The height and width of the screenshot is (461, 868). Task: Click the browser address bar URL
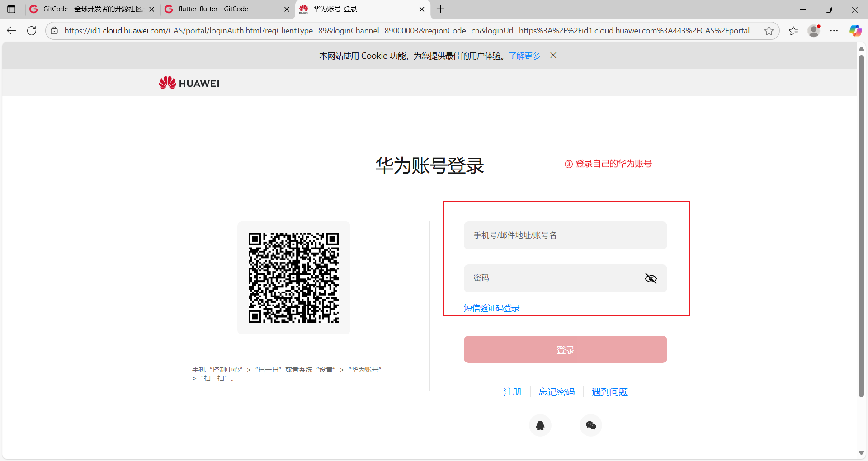[410, 31]
